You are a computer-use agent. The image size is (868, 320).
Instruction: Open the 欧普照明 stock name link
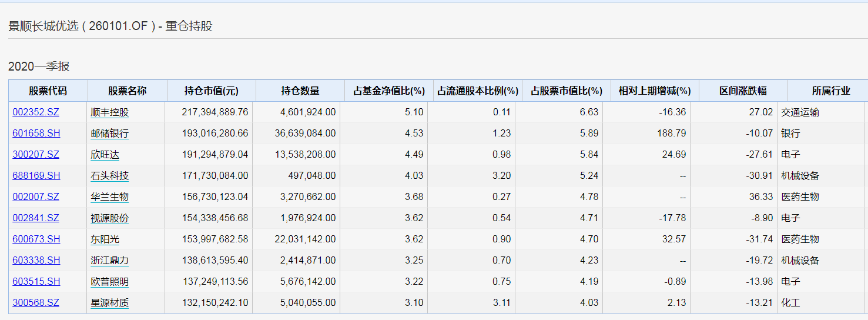coord(110,281)
